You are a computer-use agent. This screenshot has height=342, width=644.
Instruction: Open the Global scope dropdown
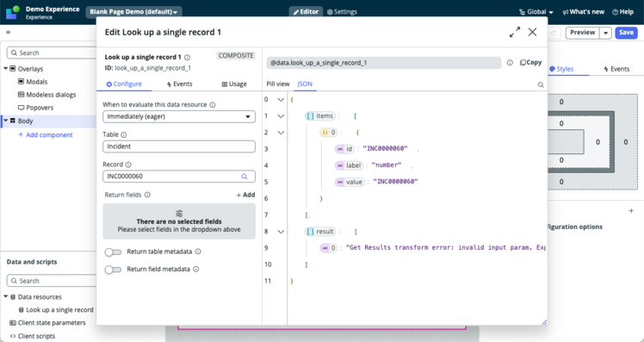(x=536, y=12)
